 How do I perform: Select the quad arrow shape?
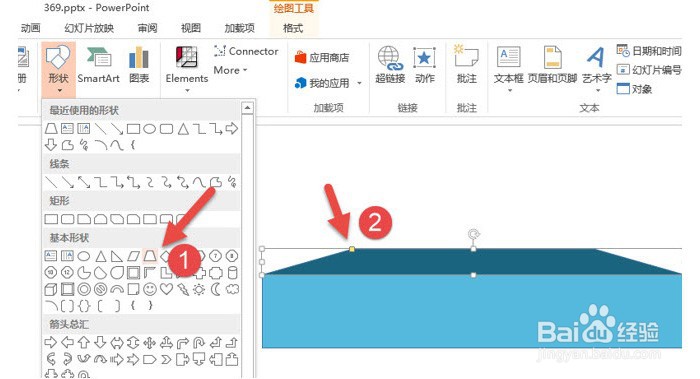click(x=150, y=342)
